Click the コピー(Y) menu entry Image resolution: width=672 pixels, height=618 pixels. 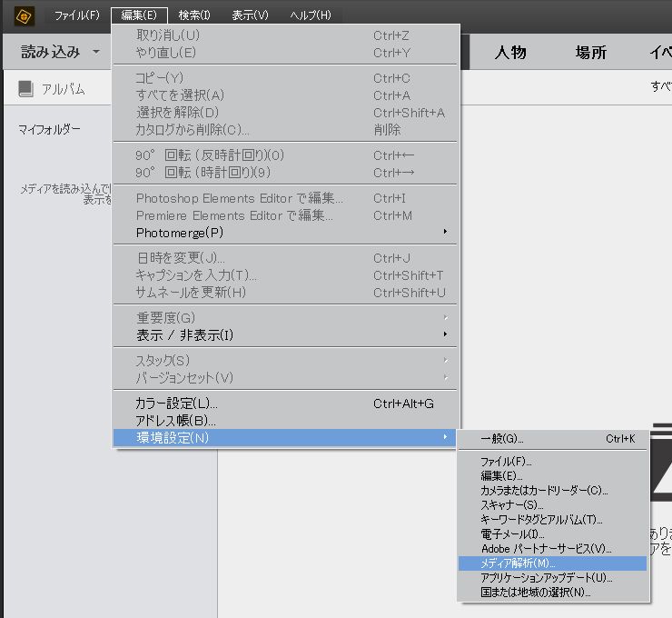(x=285, y=78)
